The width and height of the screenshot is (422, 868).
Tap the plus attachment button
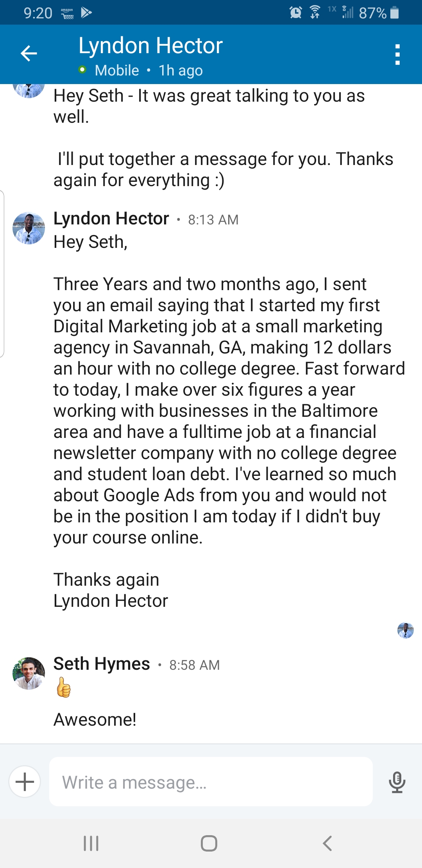point(25,781)
